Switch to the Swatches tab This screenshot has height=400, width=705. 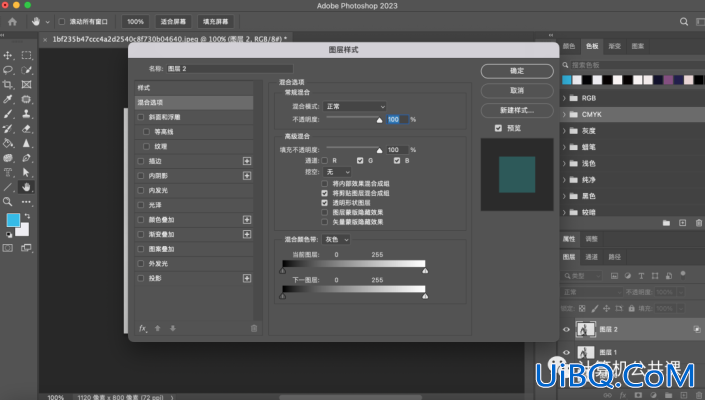pos(592,46)
